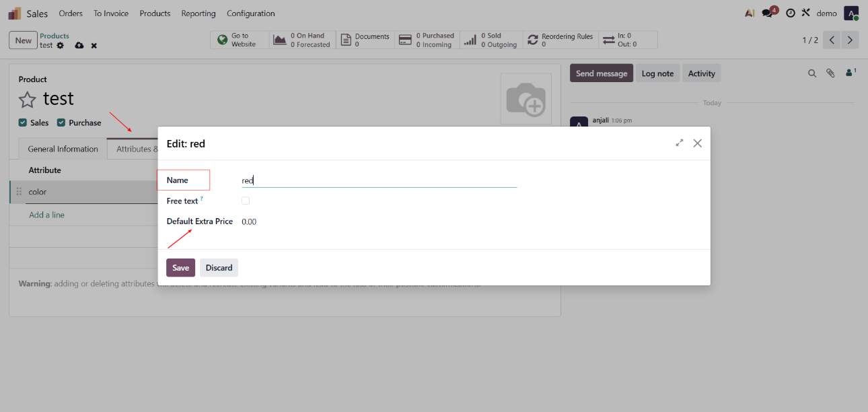This screenshot has height=412, width=868.
Task: Open the discuss messages icon
Action: click(768, 13)
